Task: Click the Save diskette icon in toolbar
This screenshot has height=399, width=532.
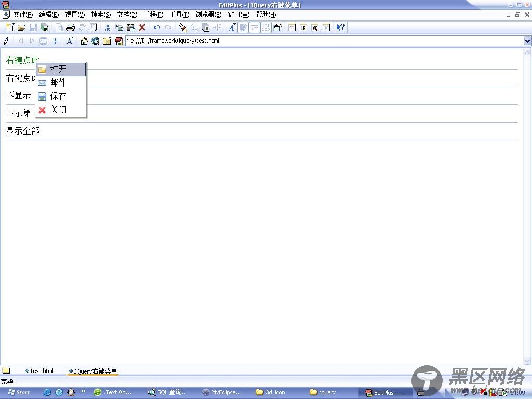Action: point(33,28)
